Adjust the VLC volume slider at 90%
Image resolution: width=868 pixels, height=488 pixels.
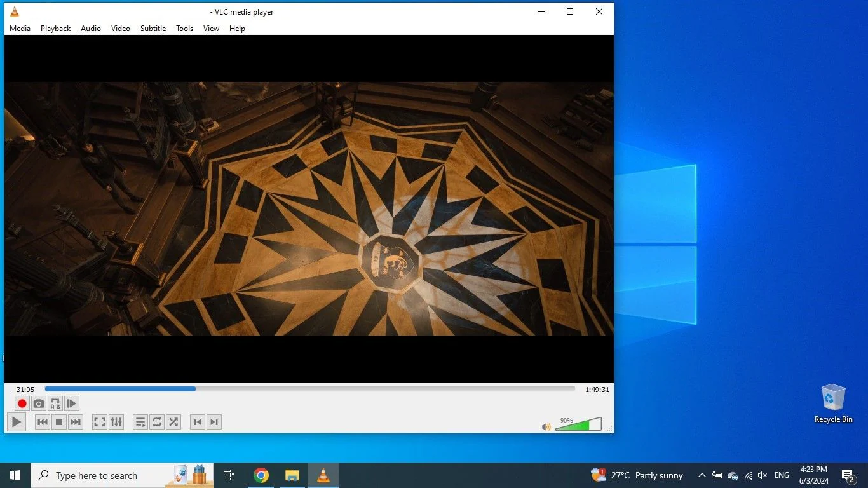[578, 424]
